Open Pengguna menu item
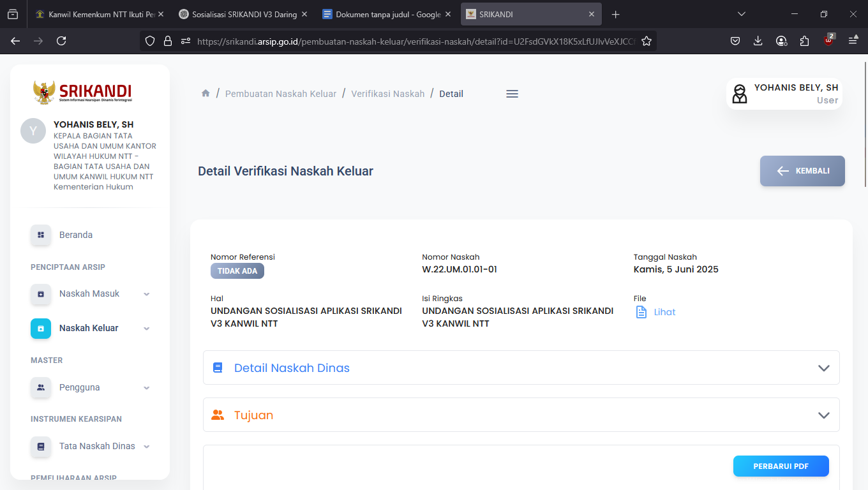 click(x=79, y=387)
